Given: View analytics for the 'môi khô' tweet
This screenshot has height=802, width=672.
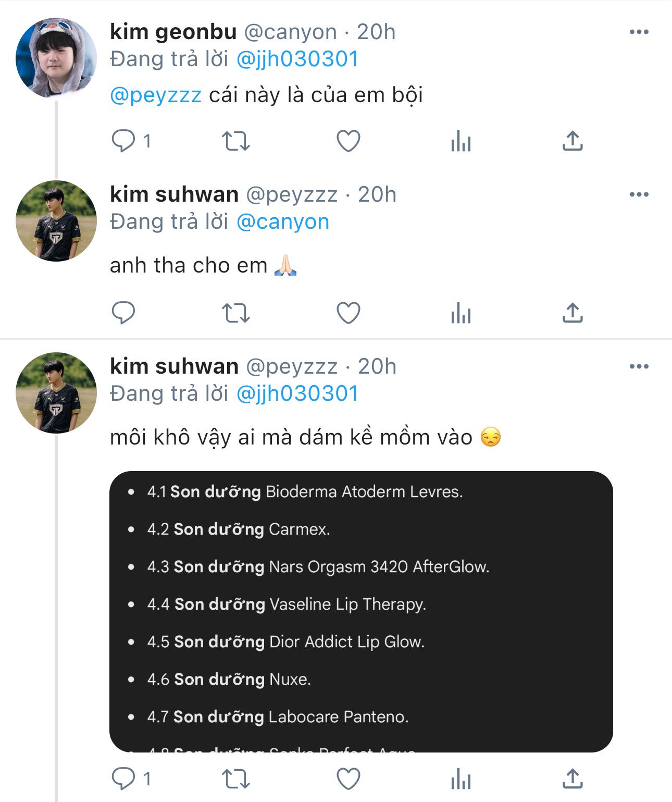Looking at the screenshot, I should (461, 779).
